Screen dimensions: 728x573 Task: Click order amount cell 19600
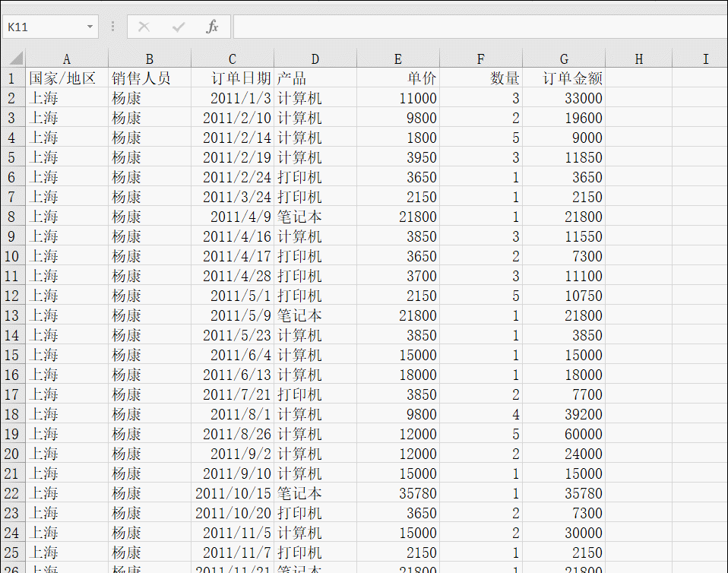point(564,118)
